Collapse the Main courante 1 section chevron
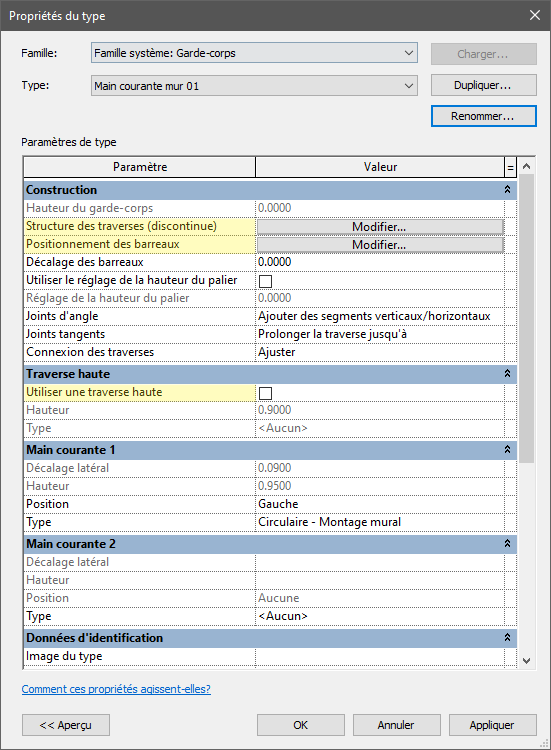Viewport: 551px width, 750px height. point(507,450)
